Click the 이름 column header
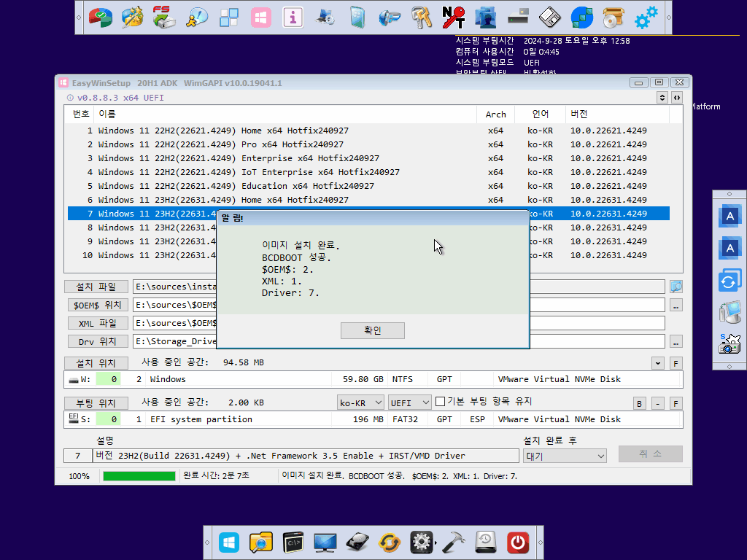Viewport: 747px width, 560px height. (x=285, y=114)
